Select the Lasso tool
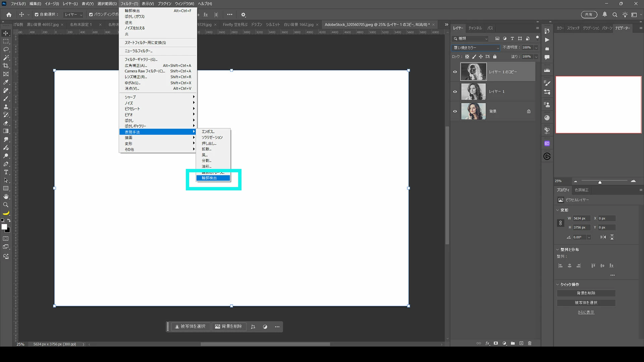644x362 pixels. [6, 49]
